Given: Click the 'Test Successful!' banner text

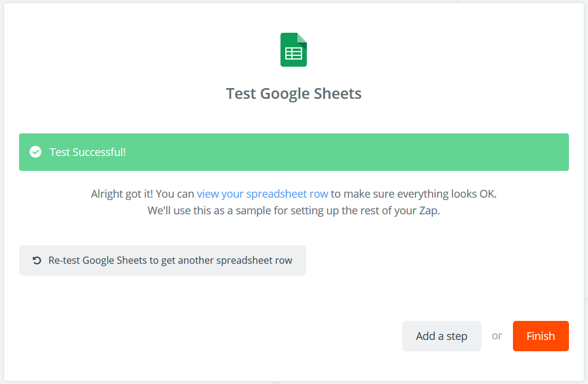Looking at the screenshot, I should point(88,152).
